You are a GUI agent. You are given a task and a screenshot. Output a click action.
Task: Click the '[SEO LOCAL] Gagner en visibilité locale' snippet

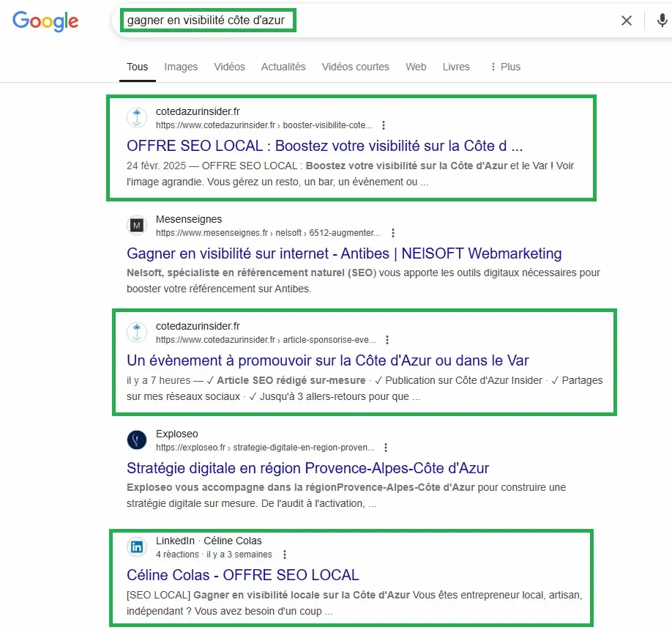(354, 603)
